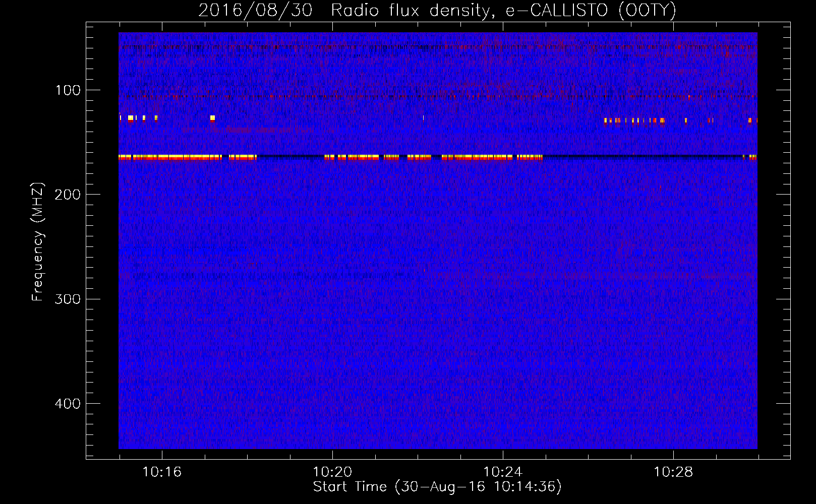Click the plot title 'Radio flux density, e-CALLISTO (OOTY)'
The height and width of the screenshot is (504, 816).
503,11
